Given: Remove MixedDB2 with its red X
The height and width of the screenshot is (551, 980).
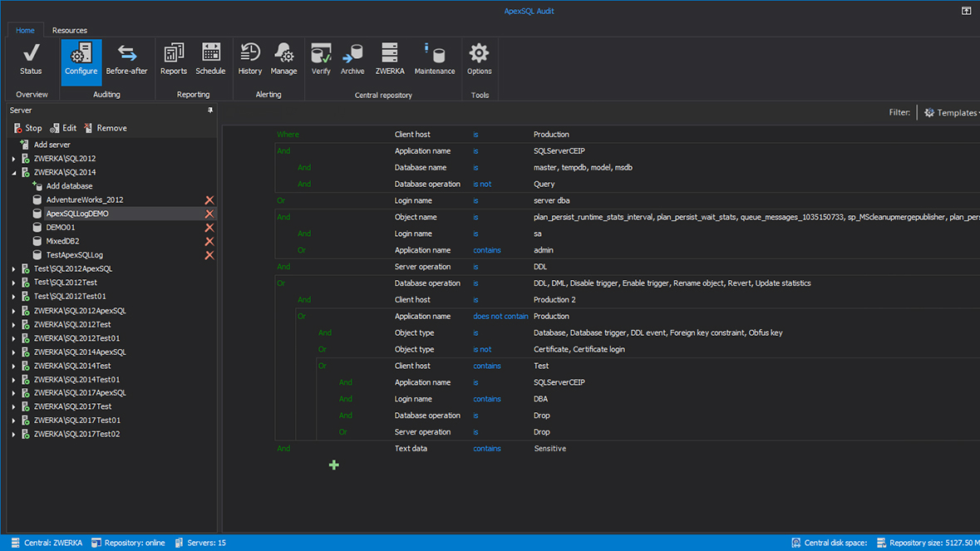Looking at the screenshot, I should coord(209,241).
